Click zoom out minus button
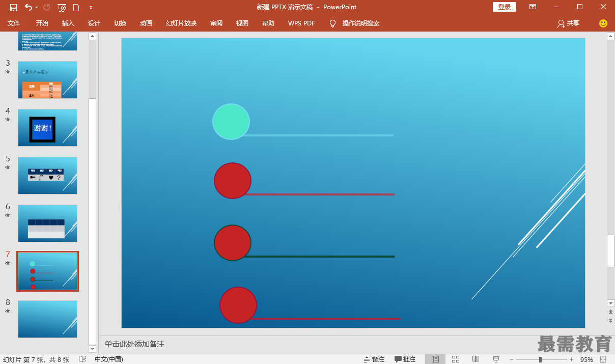This screenshot has height=364, width=615. 512,359
